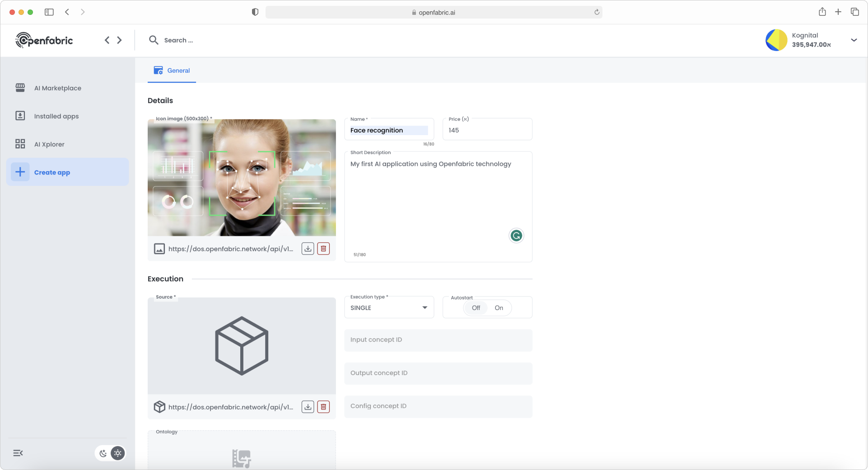Click the Input concept ID field
Image resolution: width=868 pixels, height=470 pixels.
[438, 340]
